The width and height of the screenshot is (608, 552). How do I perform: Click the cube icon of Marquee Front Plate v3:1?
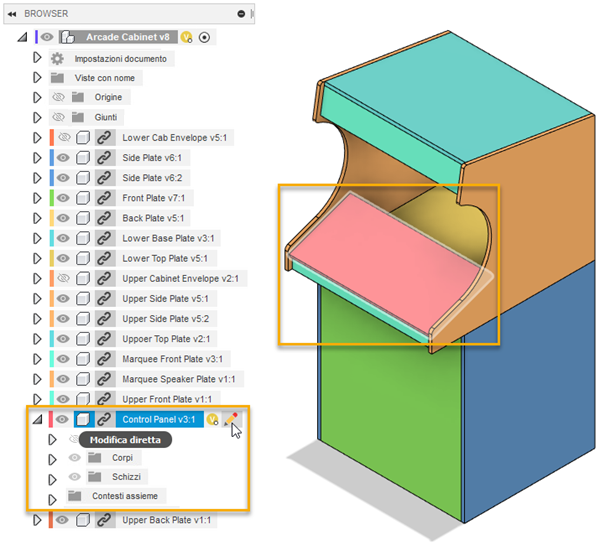click(83, 359)
